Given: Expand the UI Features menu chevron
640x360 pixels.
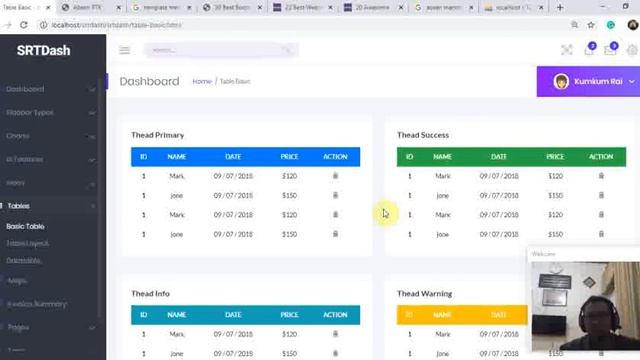Looking at the screenshot, I should 92,160.
